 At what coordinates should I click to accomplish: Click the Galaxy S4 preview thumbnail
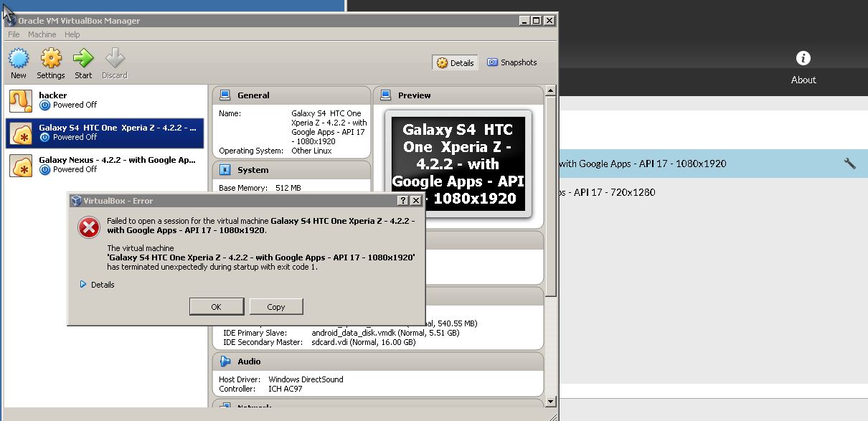(x=458, y=164)
